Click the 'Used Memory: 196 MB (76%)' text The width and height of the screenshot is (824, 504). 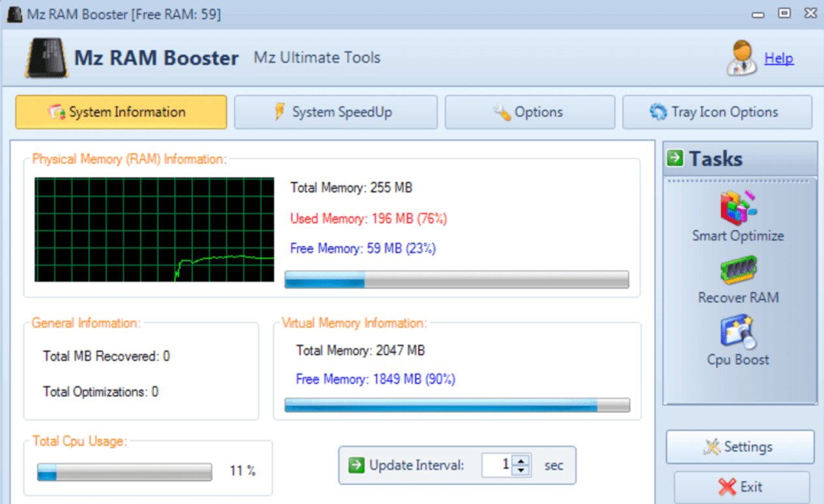(x=369, y=218)
